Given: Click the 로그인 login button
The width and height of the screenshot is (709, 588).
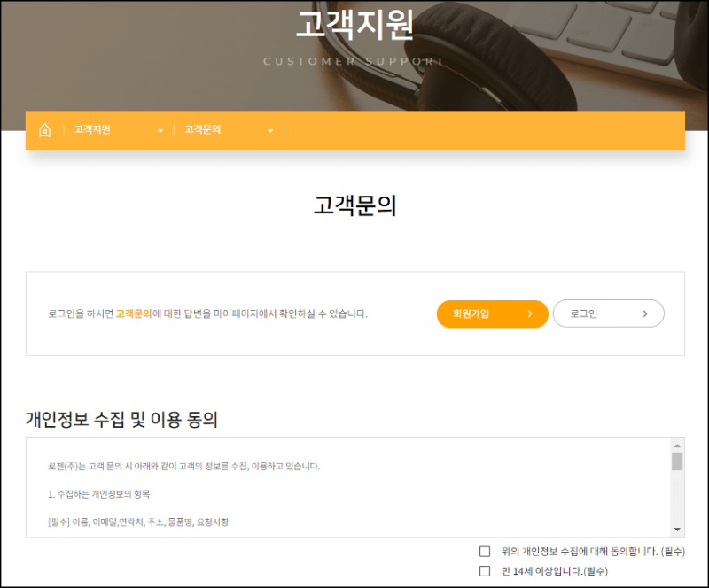Looking at the screenshot, I should [x=609, y=313].
